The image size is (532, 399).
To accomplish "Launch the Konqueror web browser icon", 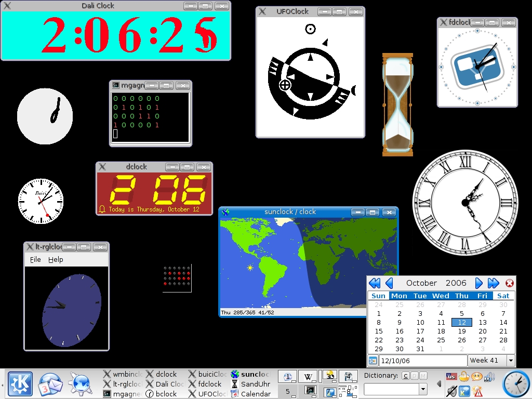I will (x=80, y=384).
